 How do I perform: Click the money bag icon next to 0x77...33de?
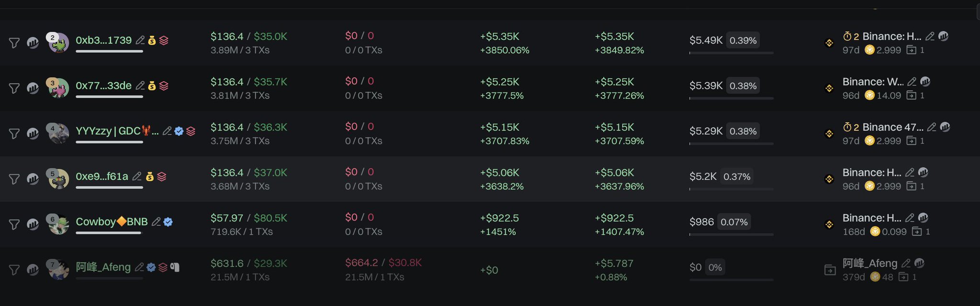[x=152, y=86]
